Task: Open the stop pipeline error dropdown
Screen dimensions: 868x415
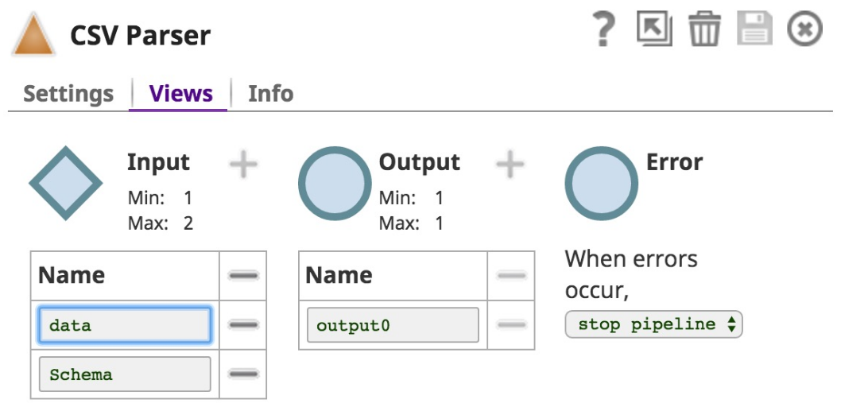Action: 653,324
